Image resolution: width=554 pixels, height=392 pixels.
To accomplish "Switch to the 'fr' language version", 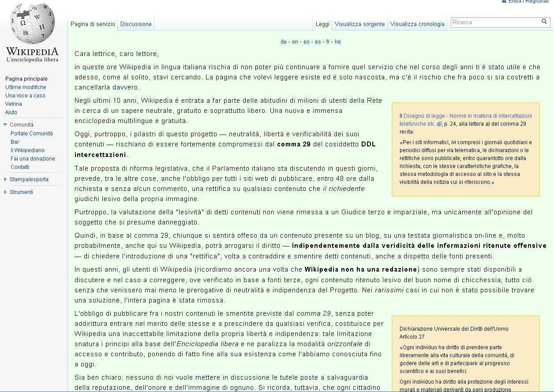I will coord(328,42).
